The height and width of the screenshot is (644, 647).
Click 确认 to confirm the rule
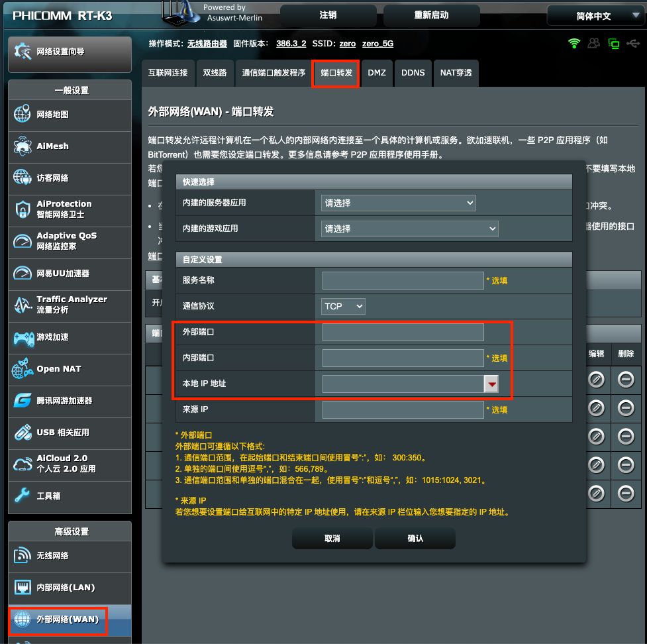[415, 539]
